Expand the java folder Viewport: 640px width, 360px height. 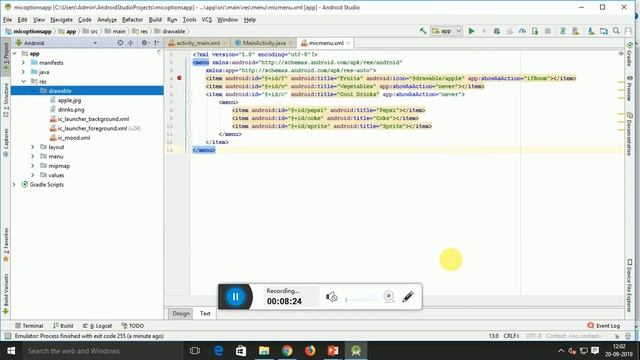pyautogui.click(x=24, y=72)
